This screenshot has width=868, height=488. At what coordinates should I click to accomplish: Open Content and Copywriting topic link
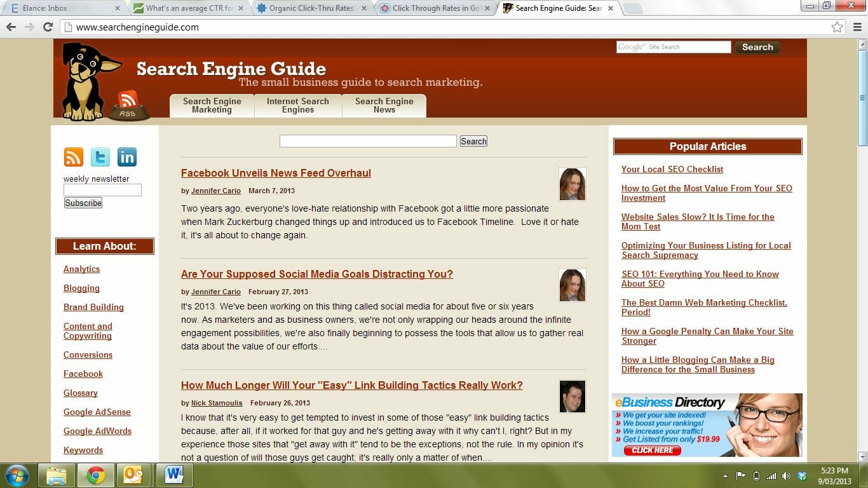click(x=88, y=331)
